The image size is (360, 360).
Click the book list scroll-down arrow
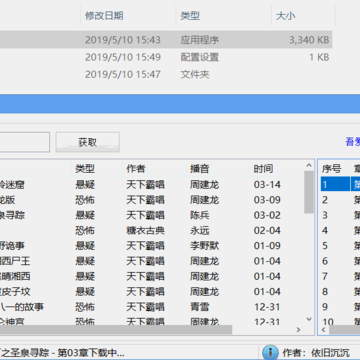[309, 319]
